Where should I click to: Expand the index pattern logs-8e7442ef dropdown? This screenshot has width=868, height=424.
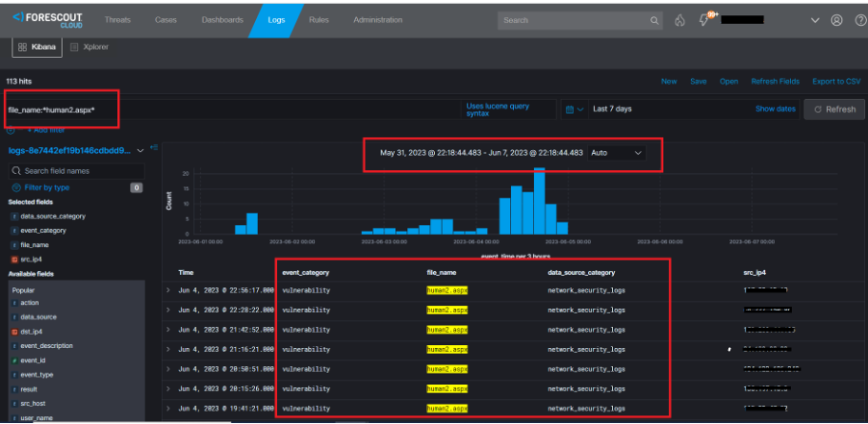(x=140, y=150)
